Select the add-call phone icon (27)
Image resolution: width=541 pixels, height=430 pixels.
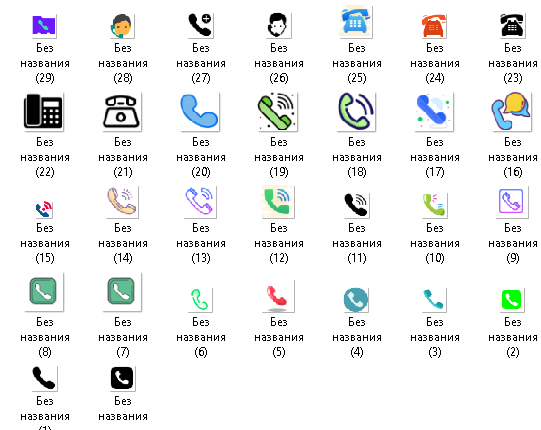tap(200, 25)
